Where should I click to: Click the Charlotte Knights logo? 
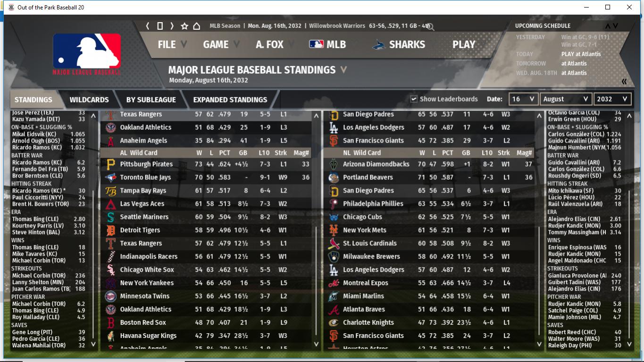tap(334, 323)
